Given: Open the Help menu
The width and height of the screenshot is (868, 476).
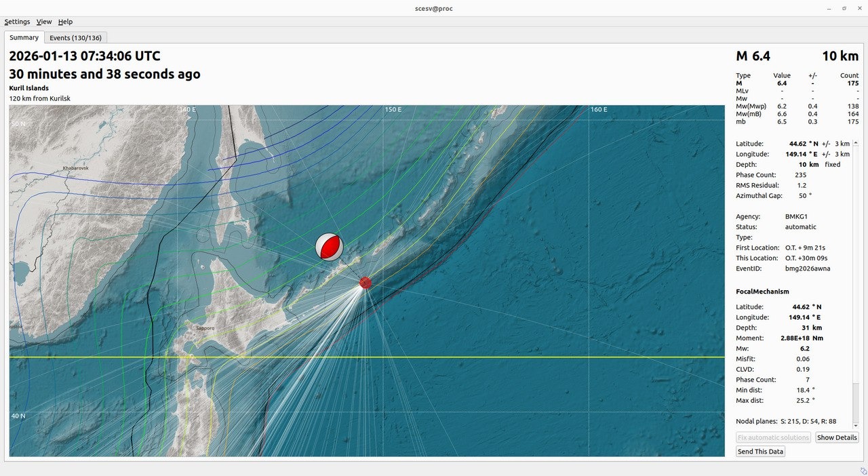Looking at the screenshot, I should (65, 22).
